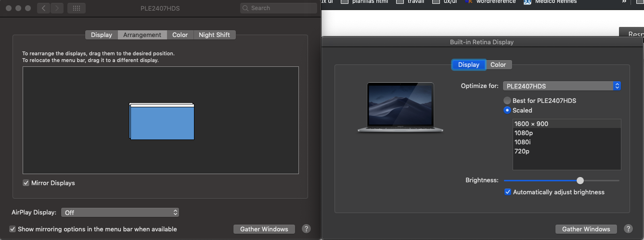The height and width of the screenshot is (240, 644).
Task: Choose the 720p resolution
Action: (x=567, y=151)
